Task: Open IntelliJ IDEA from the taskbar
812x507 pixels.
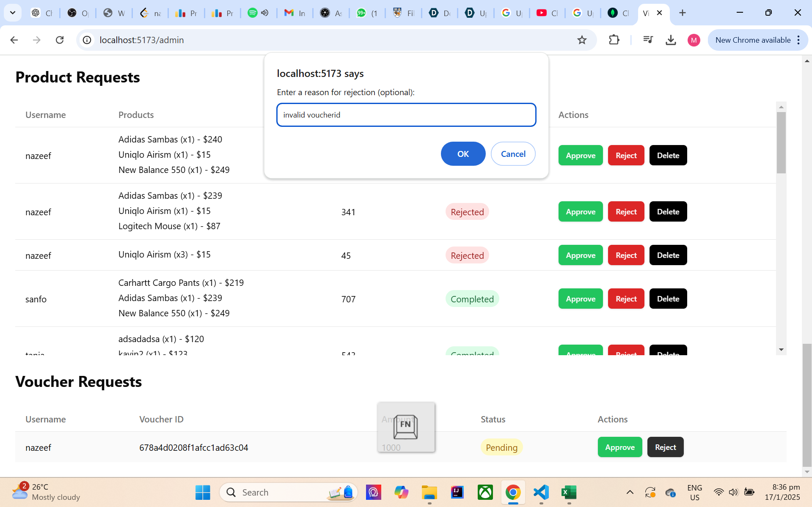Action: click(x=457, y=492)
